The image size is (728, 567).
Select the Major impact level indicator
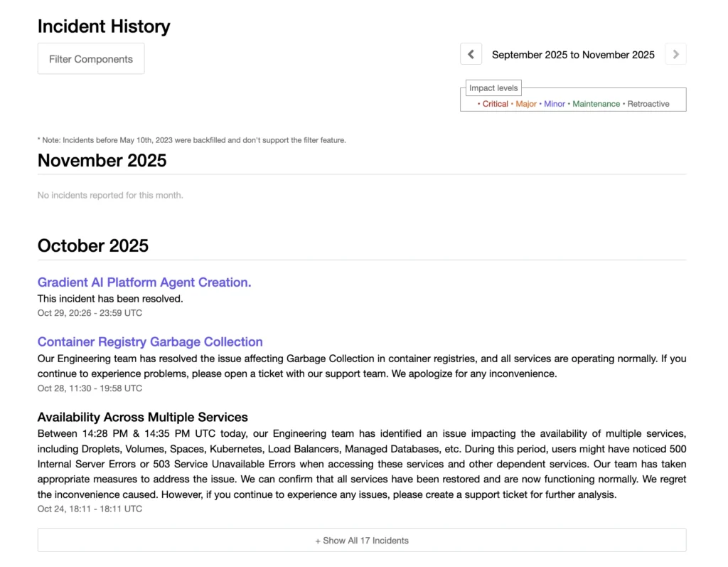point(526,103)
